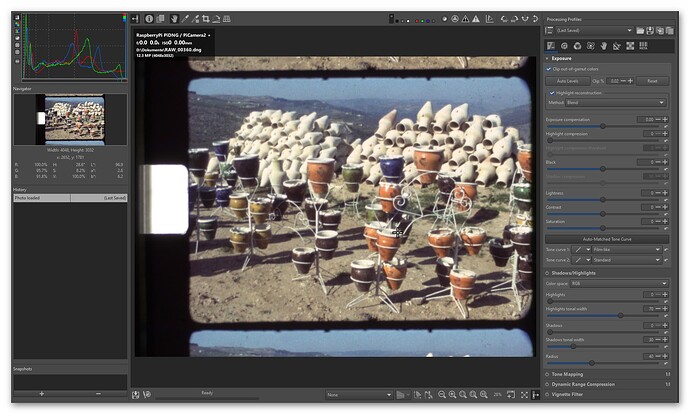Toggle green channel preview
This screenshot has width=690, height=414.
point(422,21)
